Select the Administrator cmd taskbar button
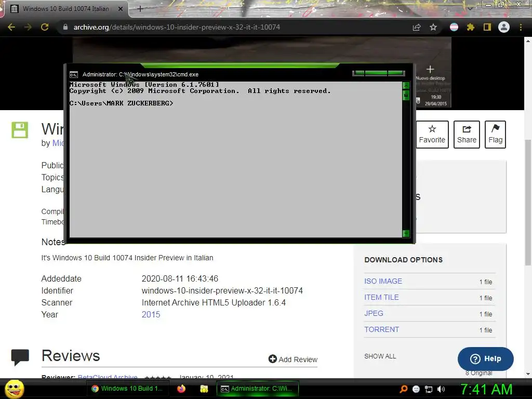Image resolution: width=532 pixels, height=399 pixels. point(258,389)
